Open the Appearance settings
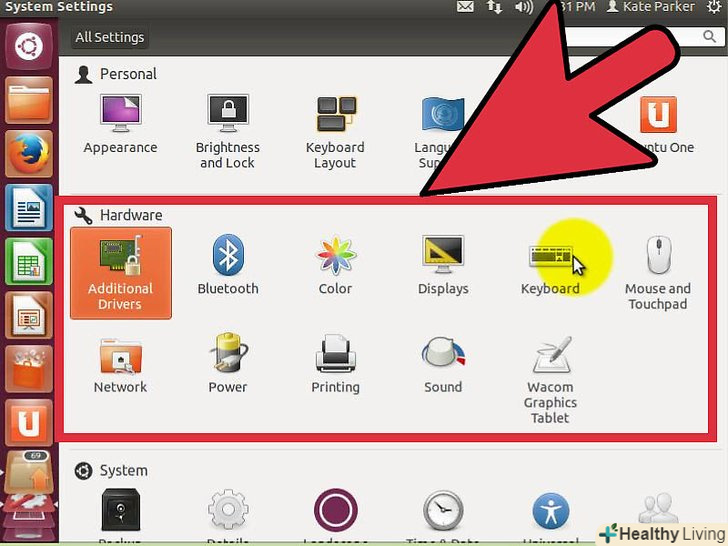The image size is (728, 546). click(x=120, y=124)
